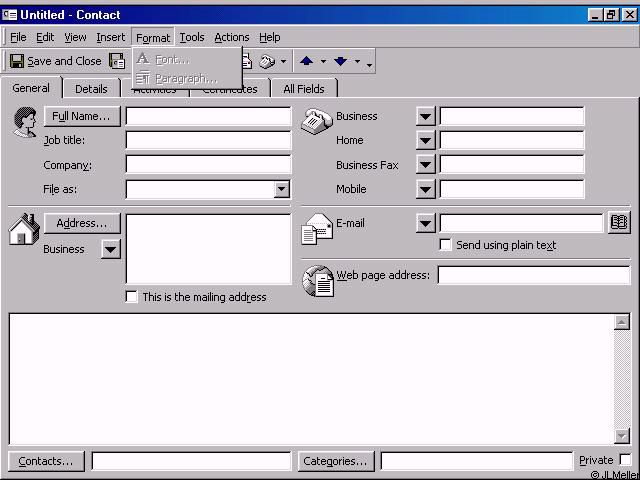Click the Contacts button

[x=46, y=461]
